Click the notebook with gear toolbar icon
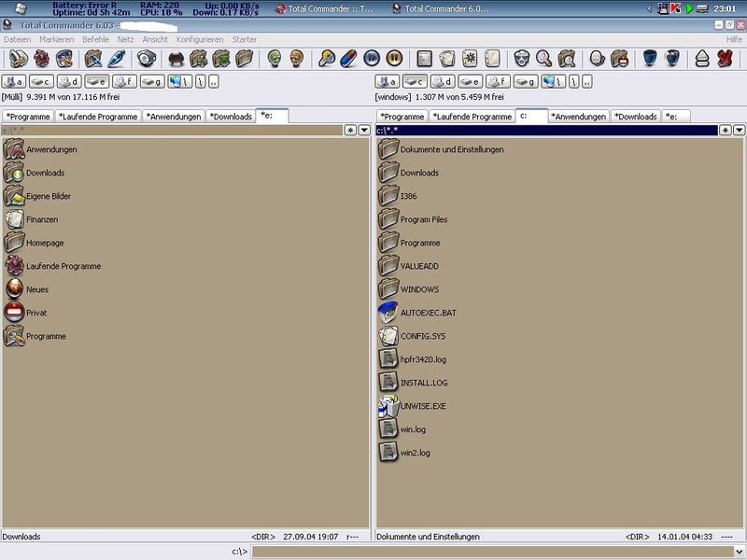Viewport: 747px width, 560px height. tap(471, 59)
